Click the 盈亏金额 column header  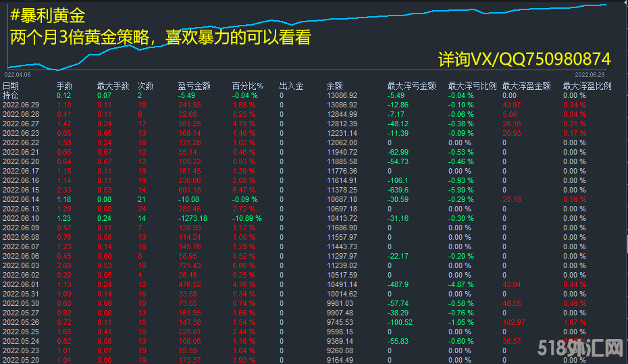pyautogui.click(x=194, y=86)
